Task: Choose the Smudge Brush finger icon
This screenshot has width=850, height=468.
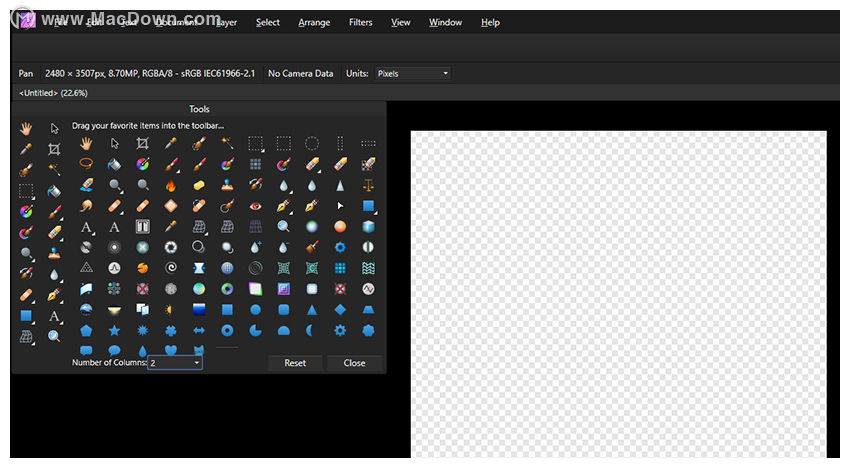Action: pos(86,206)
